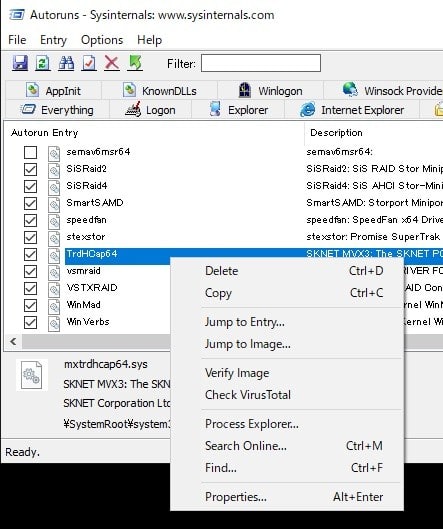
Task: Open the Options menu
Action: coord(102,40)
